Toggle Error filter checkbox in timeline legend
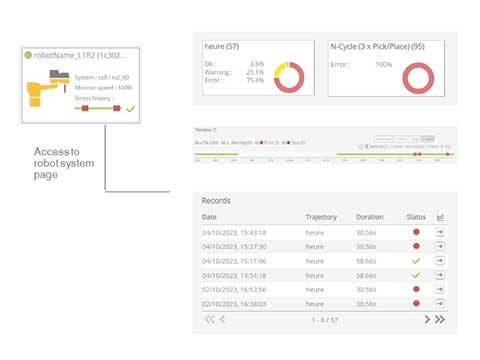480x360 pixels. [x=257, y=143]
